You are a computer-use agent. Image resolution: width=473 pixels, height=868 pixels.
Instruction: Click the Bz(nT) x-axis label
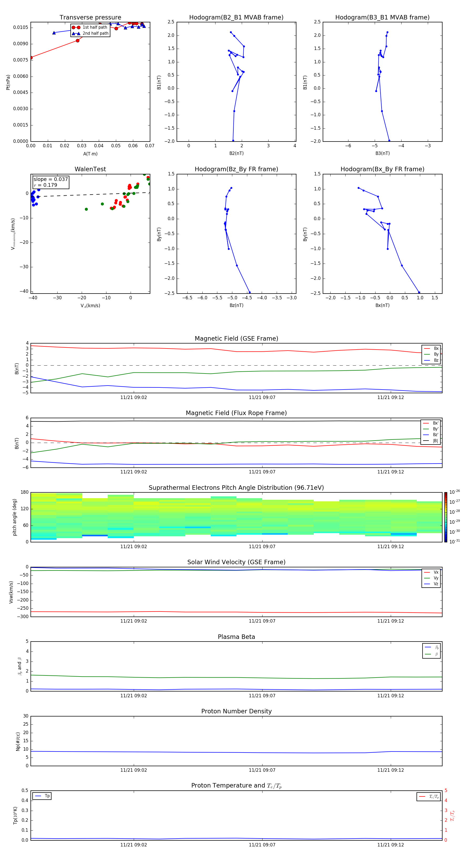click(236, 305)
